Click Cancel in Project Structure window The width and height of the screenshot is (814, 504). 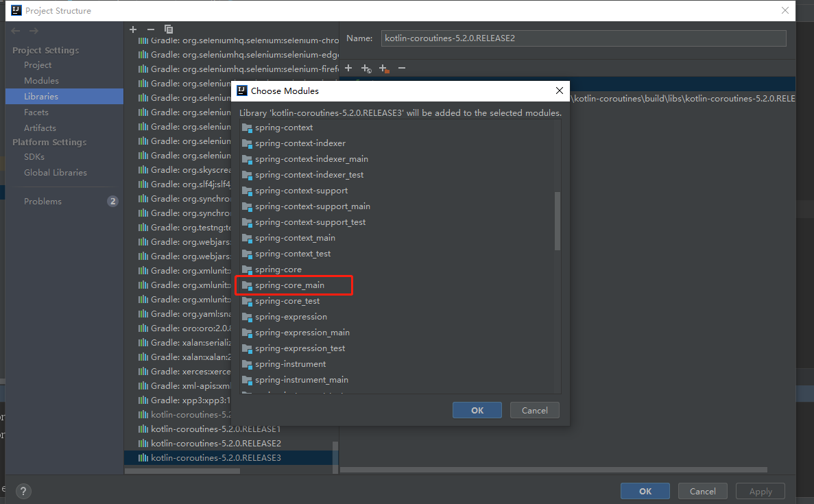coord(702,491)
